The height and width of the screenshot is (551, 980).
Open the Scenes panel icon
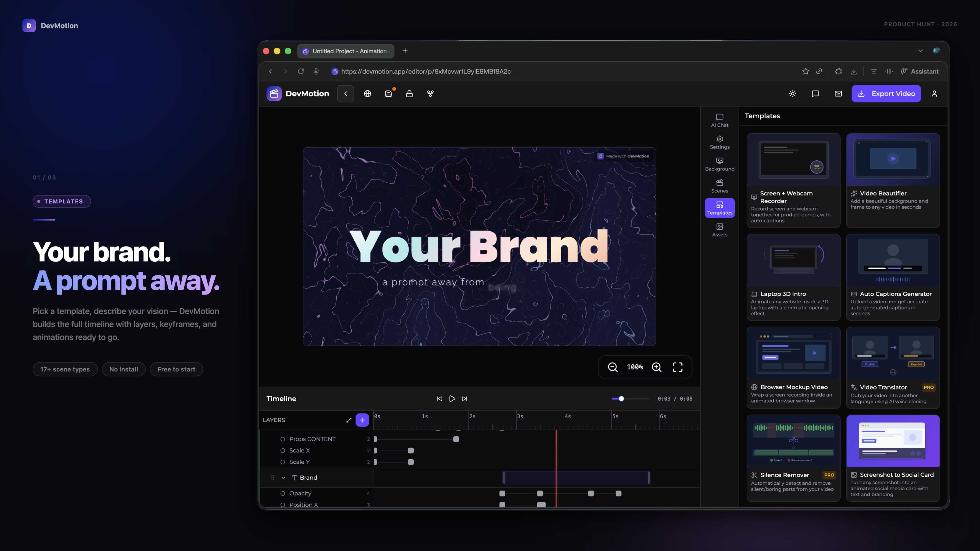click(x=719, y=186)
